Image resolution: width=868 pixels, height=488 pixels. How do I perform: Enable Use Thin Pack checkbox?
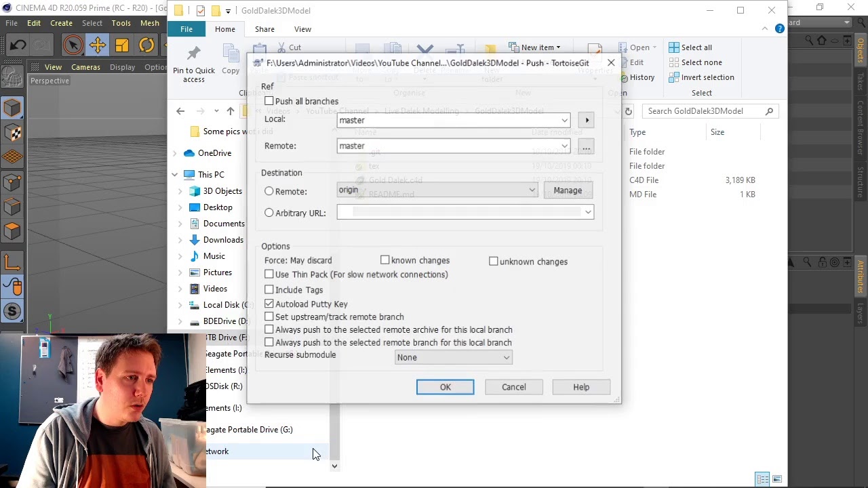coord(269,274)
